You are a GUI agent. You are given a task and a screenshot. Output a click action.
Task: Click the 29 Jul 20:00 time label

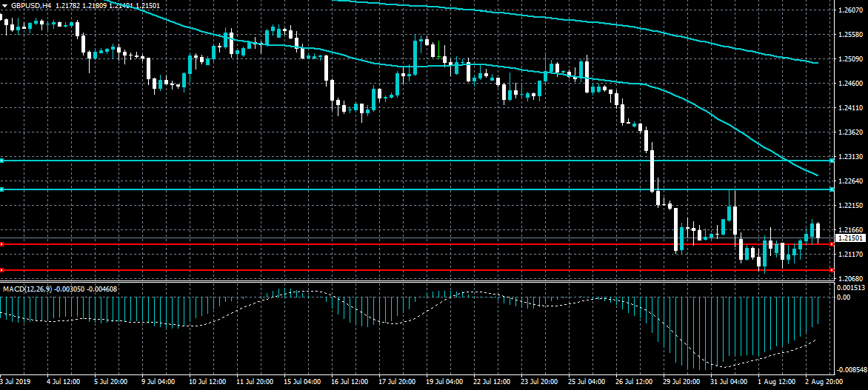click(683, 382)
